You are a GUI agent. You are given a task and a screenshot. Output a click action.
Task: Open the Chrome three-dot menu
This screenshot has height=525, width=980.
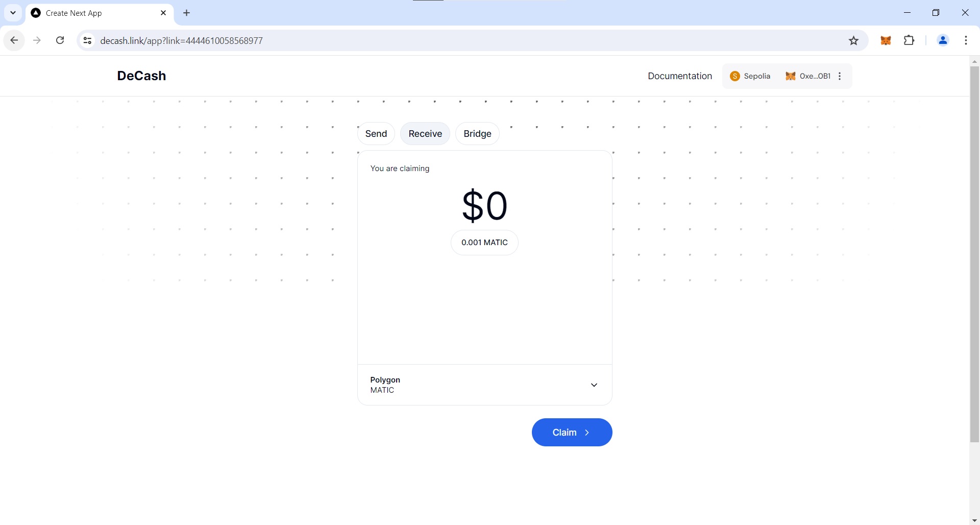click(966, 40)
